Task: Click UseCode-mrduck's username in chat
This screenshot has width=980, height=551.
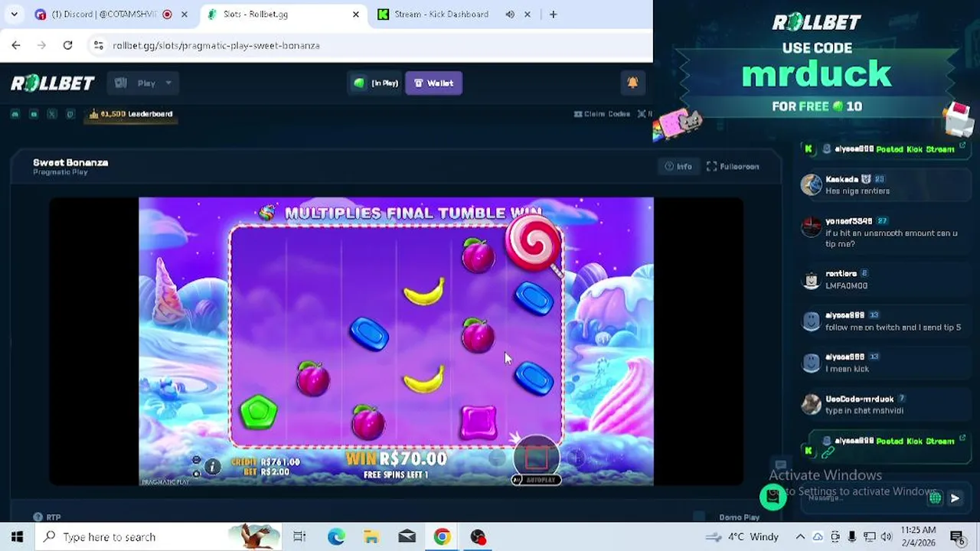Action: click(859, 399)
